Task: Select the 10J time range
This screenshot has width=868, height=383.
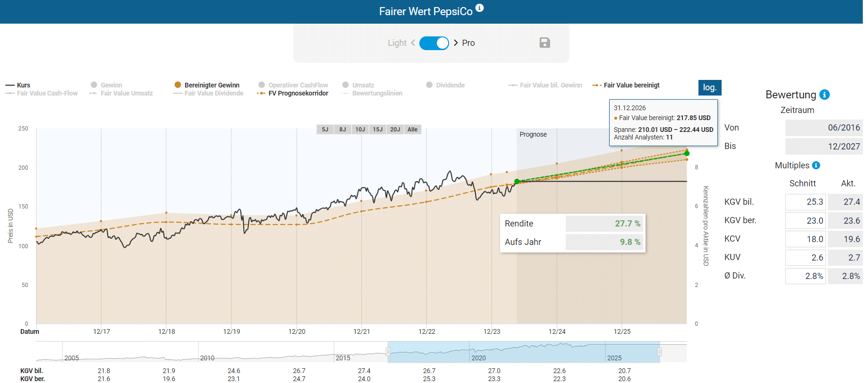Action: click(360, 130)
